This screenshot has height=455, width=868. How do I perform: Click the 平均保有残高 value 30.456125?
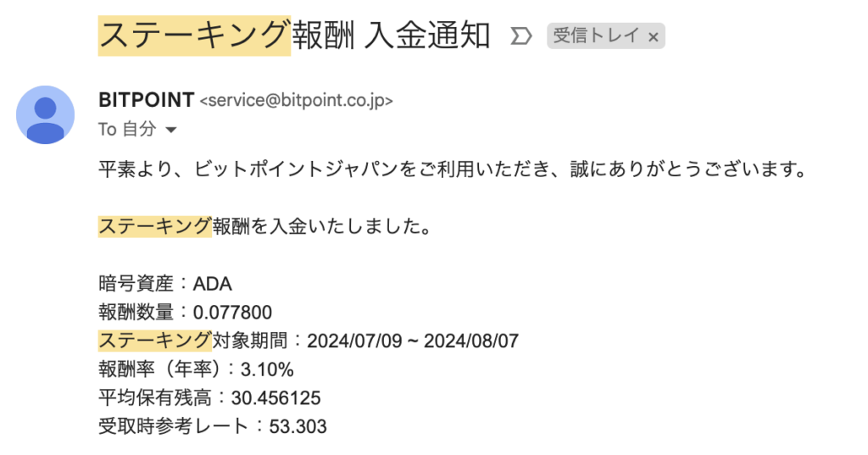275,398
